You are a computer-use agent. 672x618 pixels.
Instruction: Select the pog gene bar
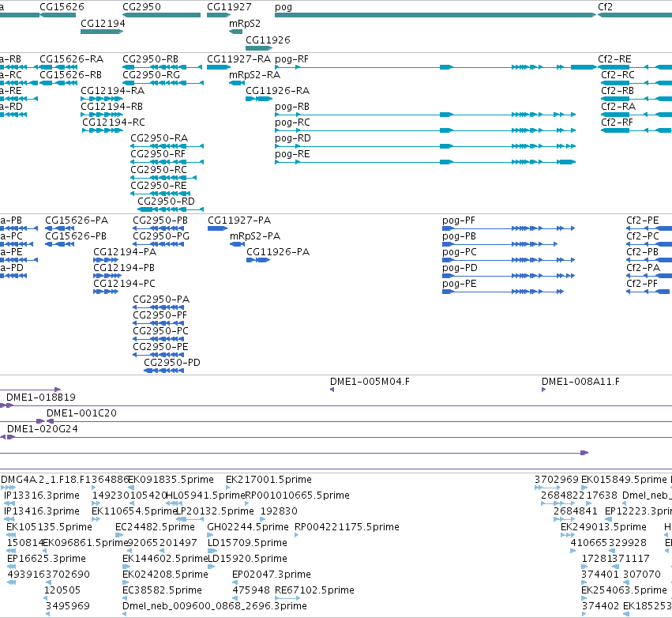[435, 15]
